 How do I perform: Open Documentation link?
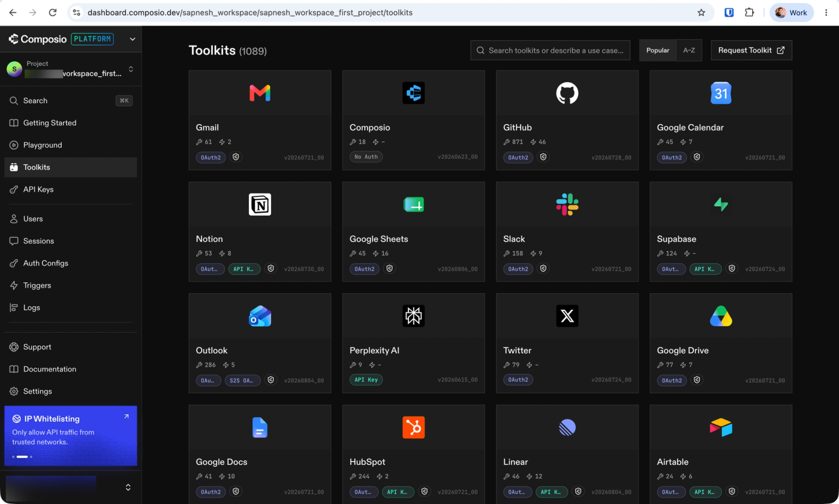(70, 369)
